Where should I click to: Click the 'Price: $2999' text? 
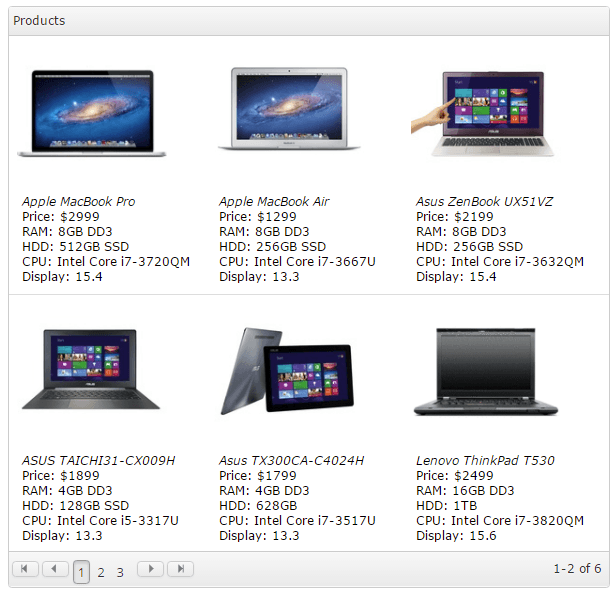pos(61,216)
